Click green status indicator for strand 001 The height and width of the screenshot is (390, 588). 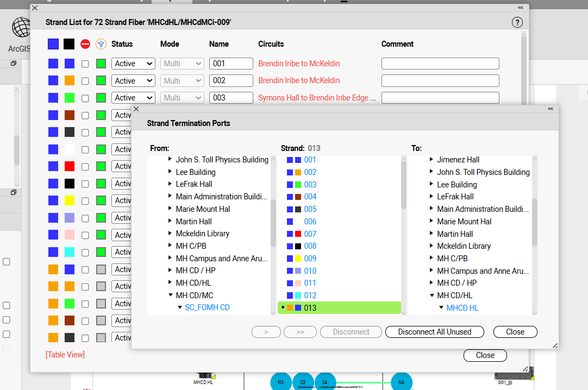click(101, 64)
